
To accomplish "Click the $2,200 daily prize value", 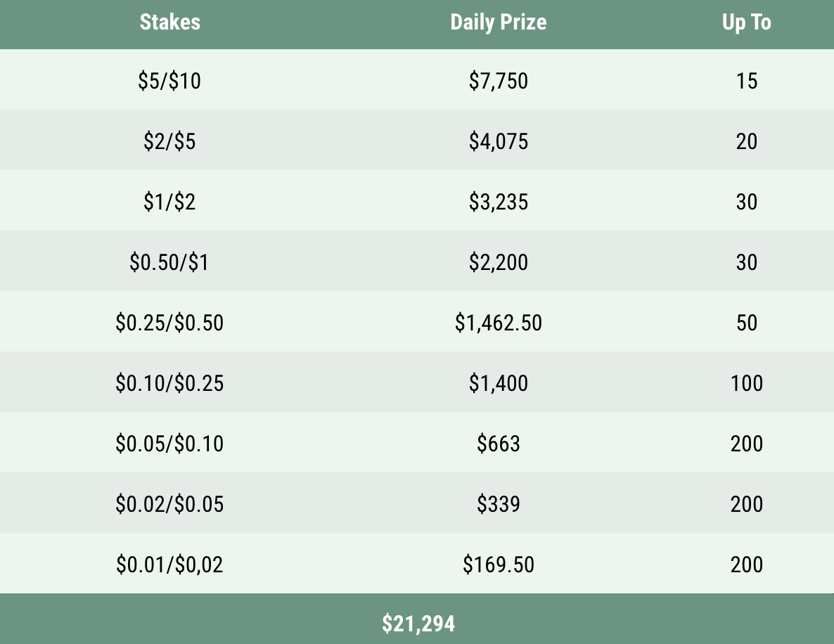I will [x=498, y=263].
